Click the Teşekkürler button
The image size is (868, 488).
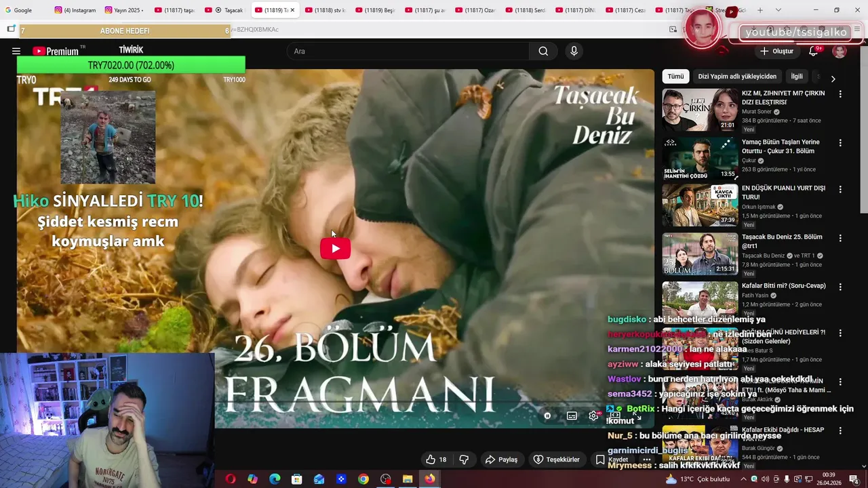tap(556, 460)
